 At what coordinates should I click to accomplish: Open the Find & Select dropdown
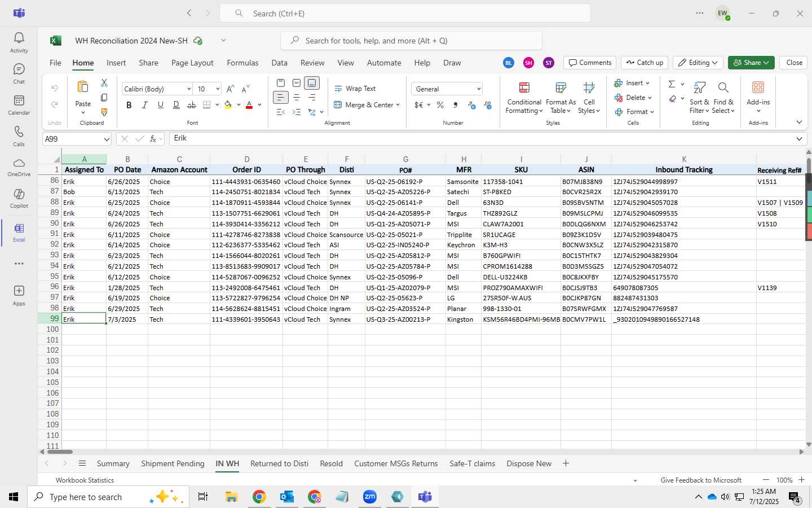pyautogui.click(x=723, y=98)
